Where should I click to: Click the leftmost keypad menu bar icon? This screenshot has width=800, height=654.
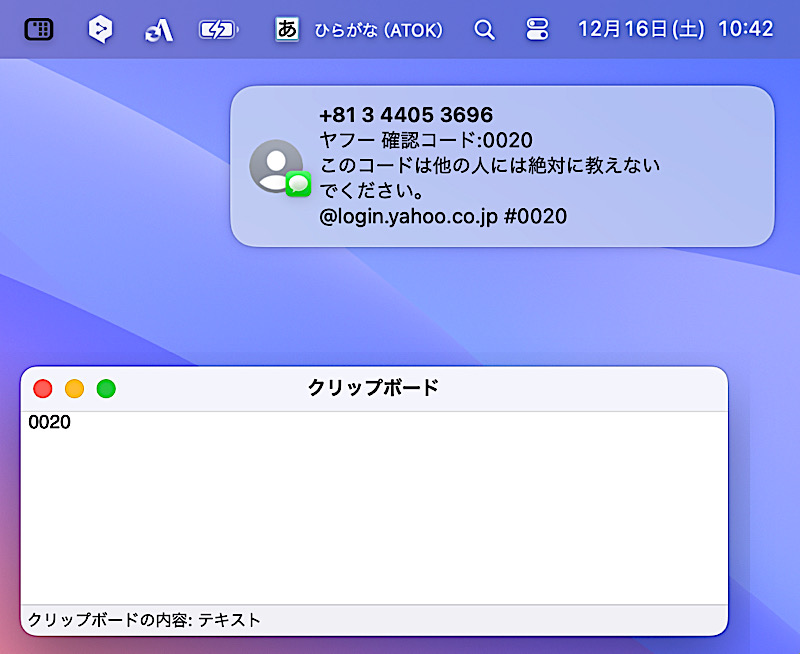point(39,29)
